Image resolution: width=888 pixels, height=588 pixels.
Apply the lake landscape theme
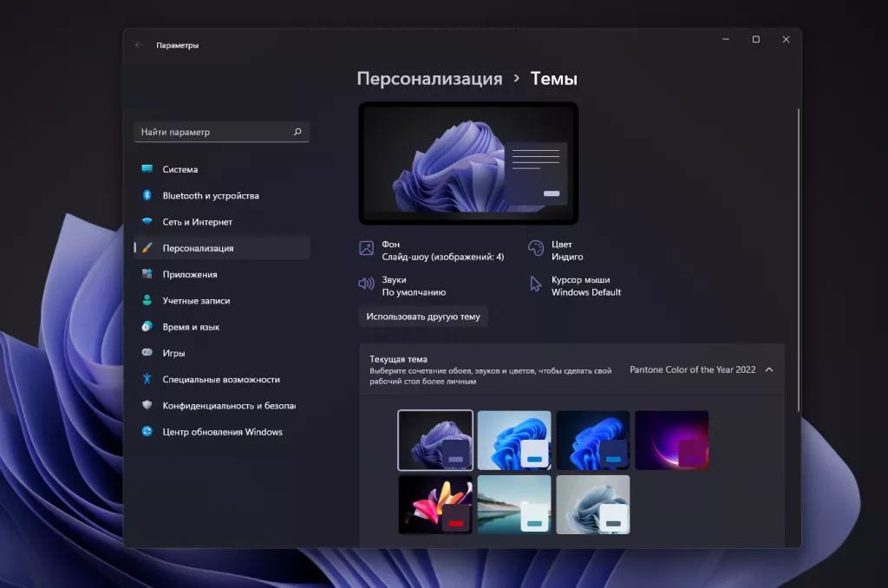click(x=514, y=505)
